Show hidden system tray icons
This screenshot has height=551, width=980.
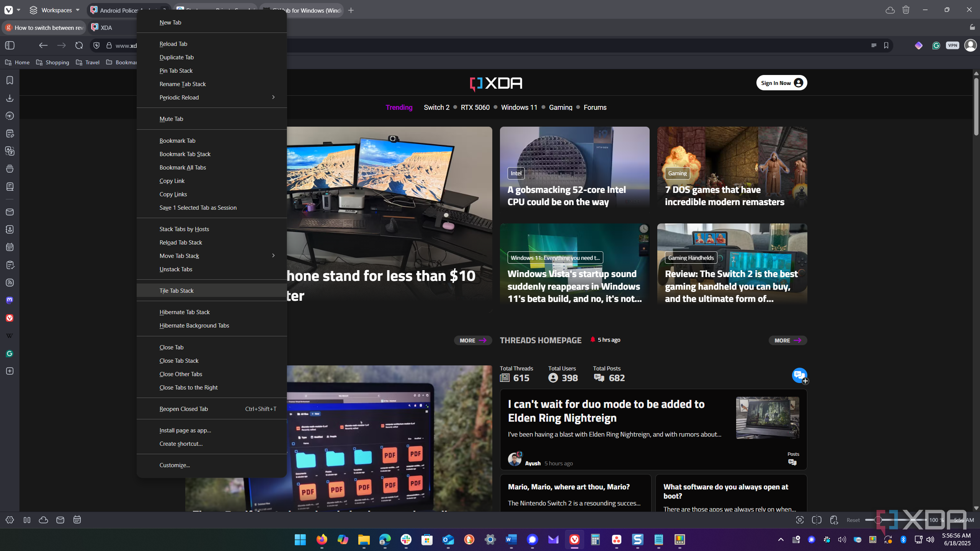(781, 540)
